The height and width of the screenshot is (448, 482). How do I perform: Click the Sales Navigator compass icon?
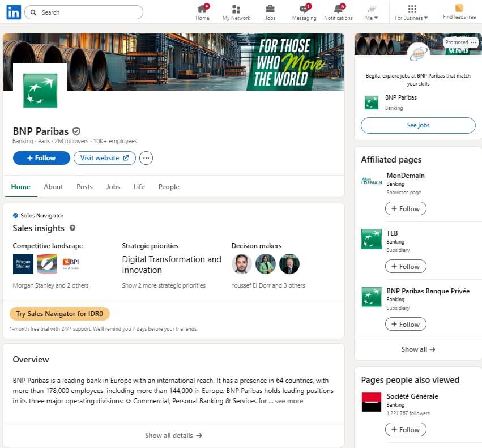point(15,216)
